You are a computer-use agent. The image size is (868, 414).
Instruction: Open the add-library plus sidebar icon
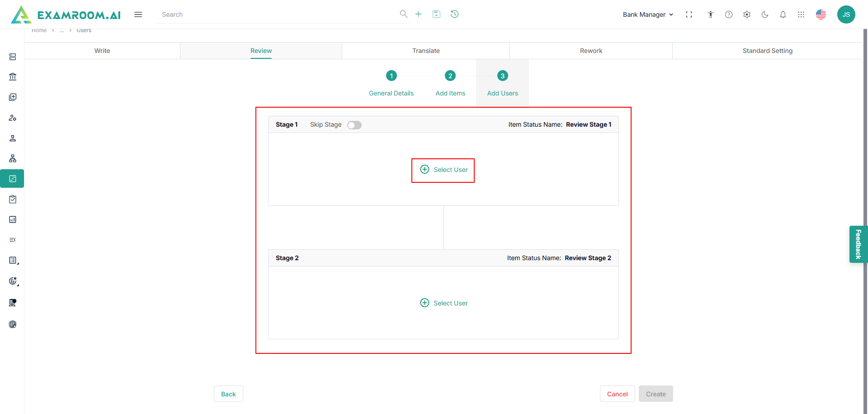[13, 97]
